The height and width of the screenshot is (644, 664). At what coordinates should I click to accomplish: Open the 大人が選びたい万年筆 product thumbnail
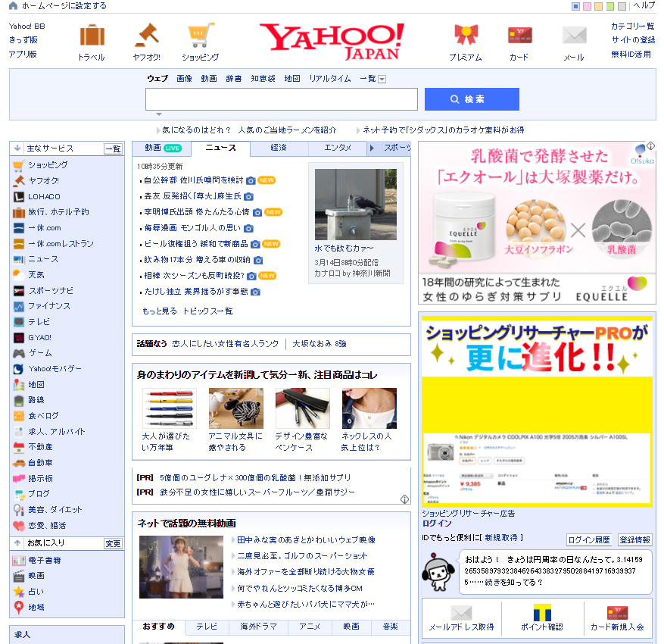pyautogui.click(x=170, y=408)
